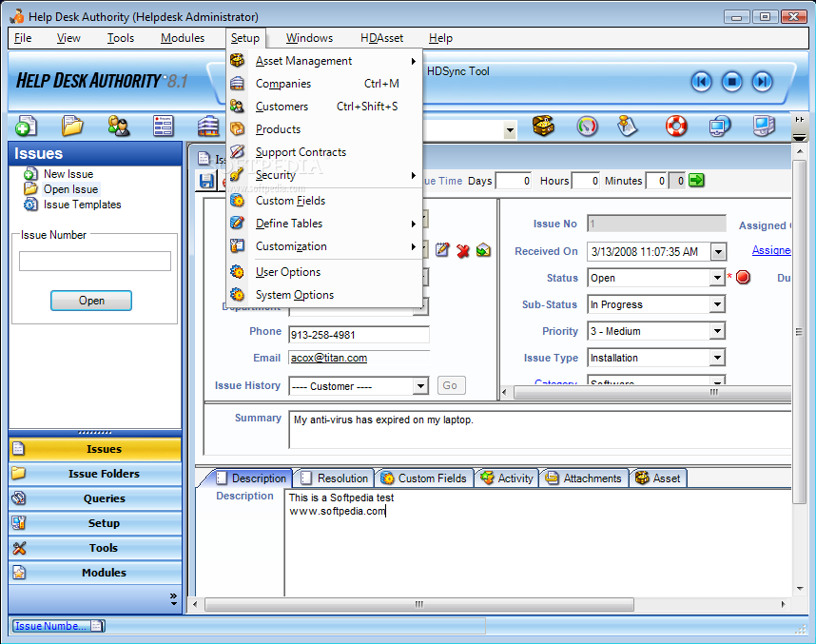The width and height of the screenshot is (816, 644).
Task: Expand the Customization submenu
Action: pyautogui.click(x=324, y=246)
